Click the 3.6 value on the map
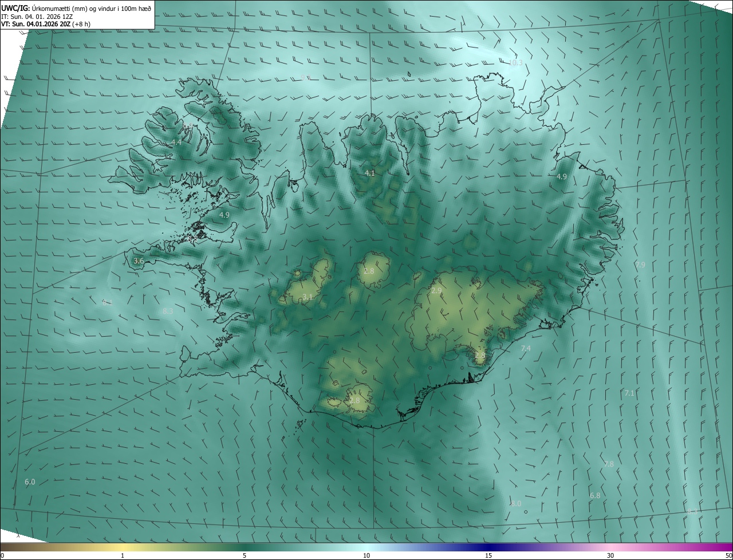Image resolution: width=733 pixels, height=560 pixels. 139,261
